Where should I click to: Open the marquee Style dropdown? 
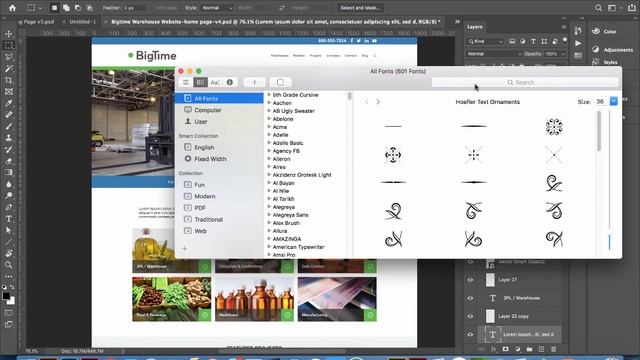pyautogui.click(x=216, y=8)
